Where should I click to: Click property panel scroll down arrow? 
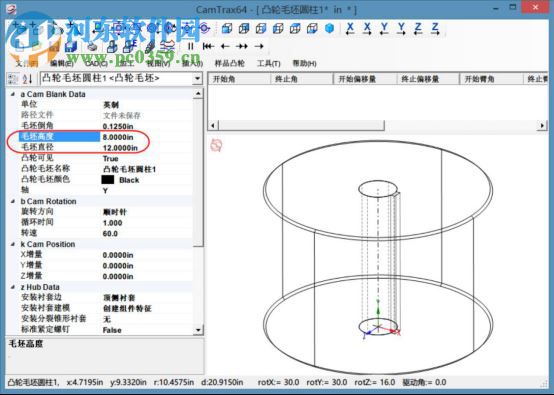point(198,330)
